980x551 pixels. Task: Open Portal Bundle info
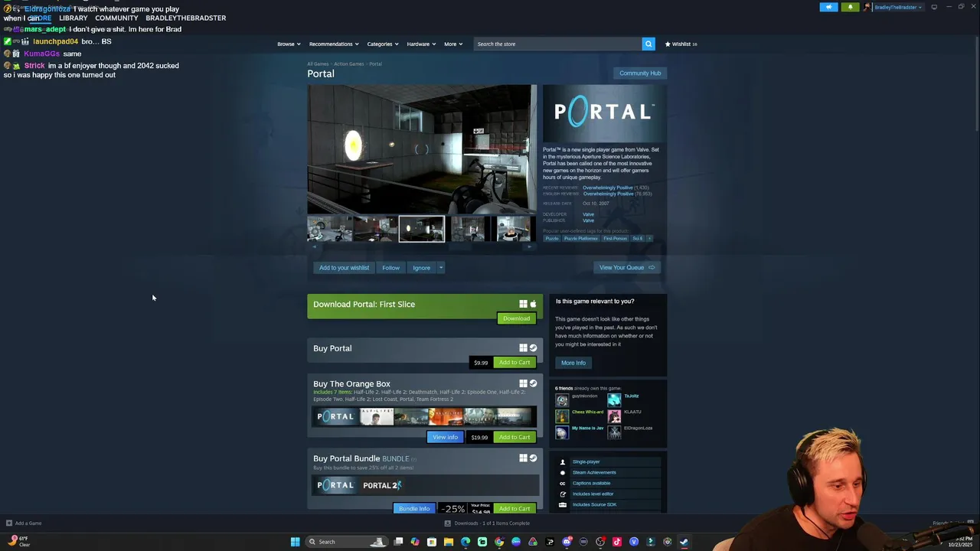tap(414, 509)
